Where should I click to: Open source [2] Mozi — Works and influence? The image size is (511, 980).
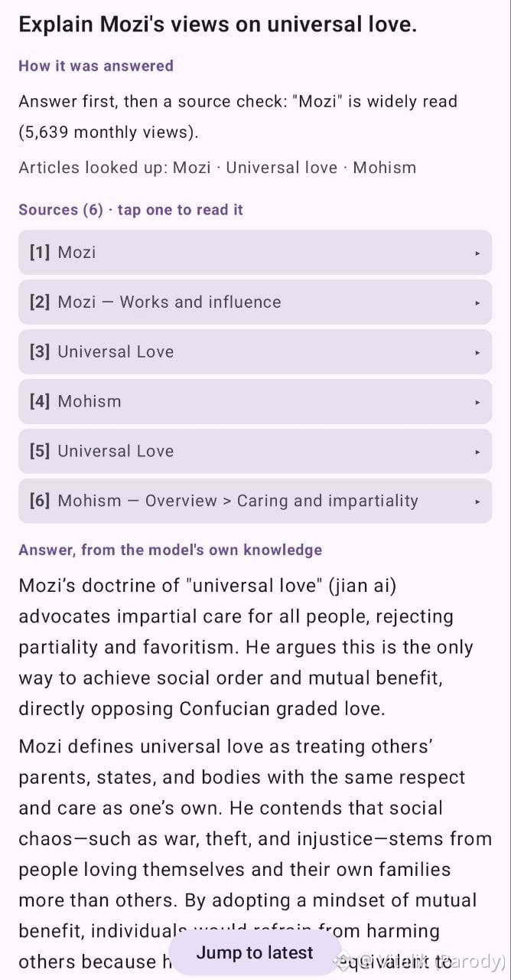pyautogui.click(x=255, y=302)
